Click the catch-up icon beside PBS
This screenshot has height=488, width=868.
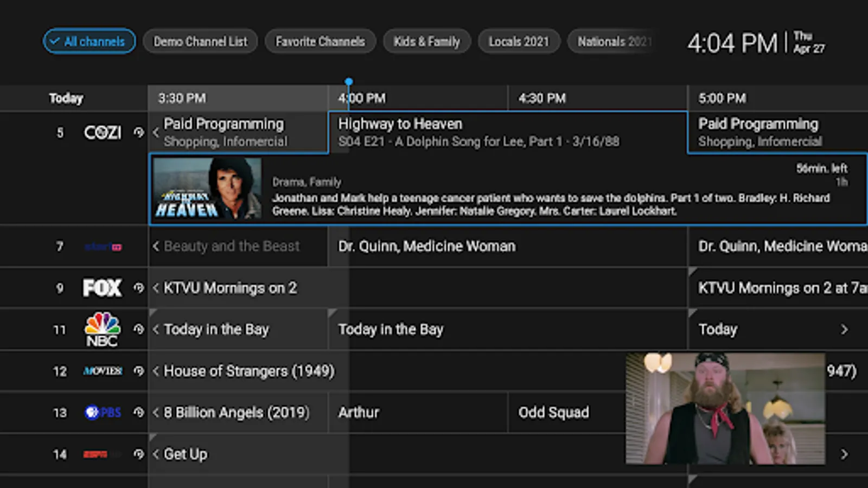139,413
